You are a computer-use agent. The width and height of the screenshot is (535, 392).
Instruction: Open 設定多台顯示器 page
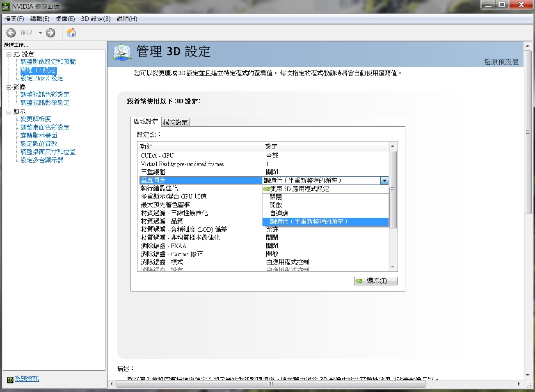point(42,160)
